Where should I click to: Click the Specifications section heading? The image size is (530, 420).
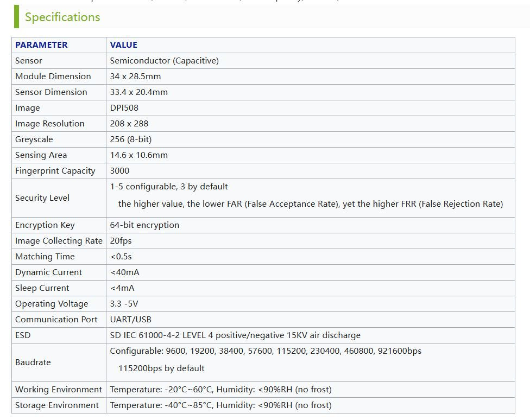coord(62,17)
